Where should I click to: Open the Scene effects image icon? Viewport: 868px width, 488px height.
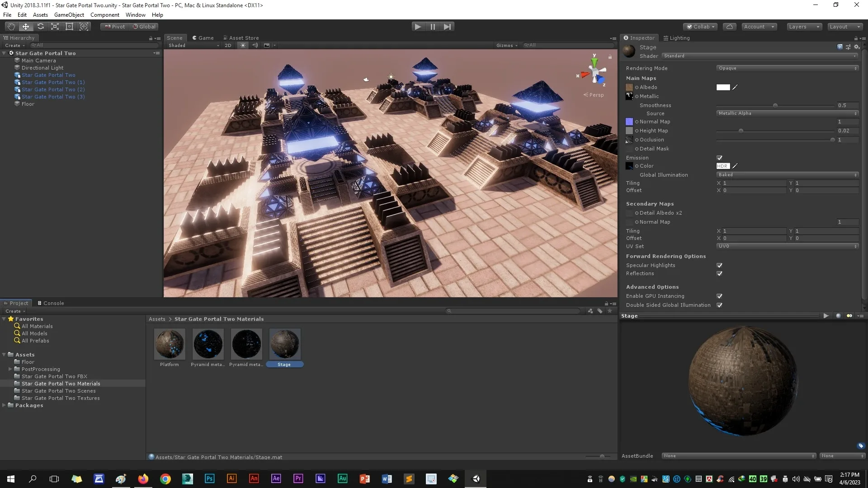tap(267, 45)
